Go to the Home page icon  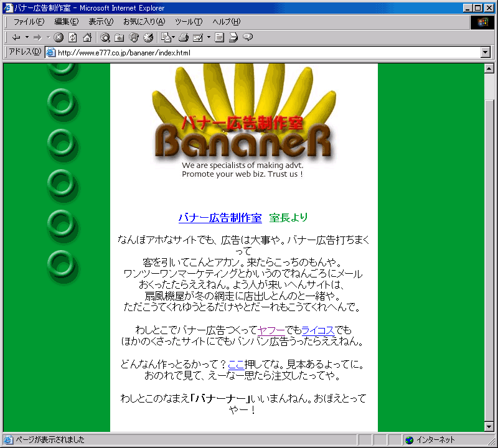pyautogui.click(x=87, y=37)
